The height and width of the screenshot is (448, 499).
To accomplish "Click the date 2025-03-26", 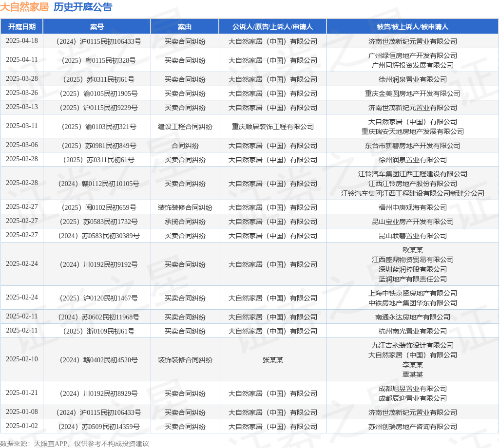I will (x=21, y=93).
